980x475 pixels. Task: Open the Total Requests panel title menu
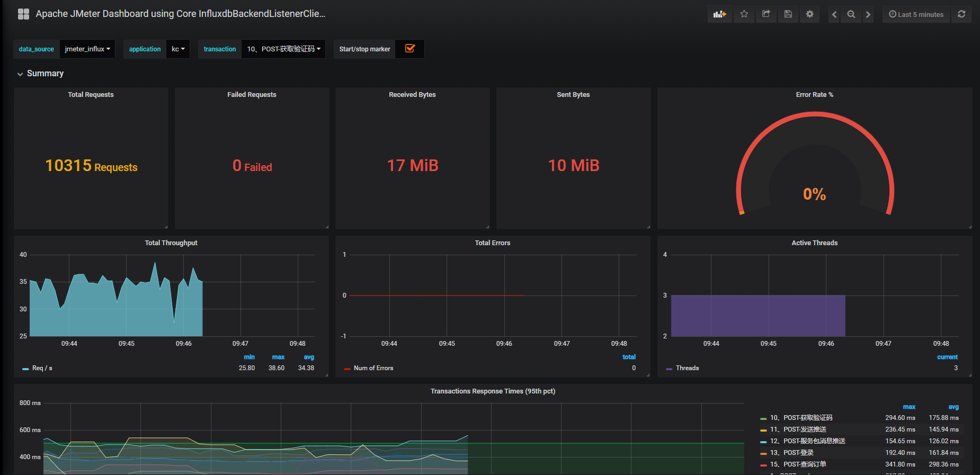(91, 95)
